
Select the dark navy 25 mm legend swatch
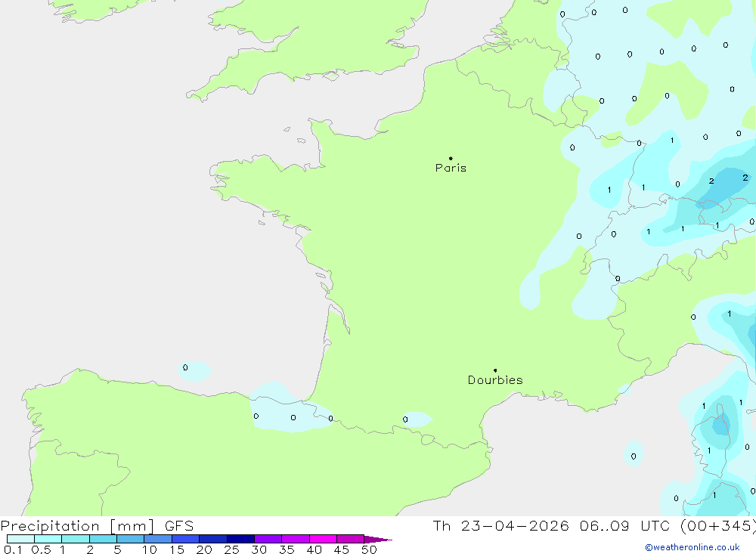click(240, 539)
